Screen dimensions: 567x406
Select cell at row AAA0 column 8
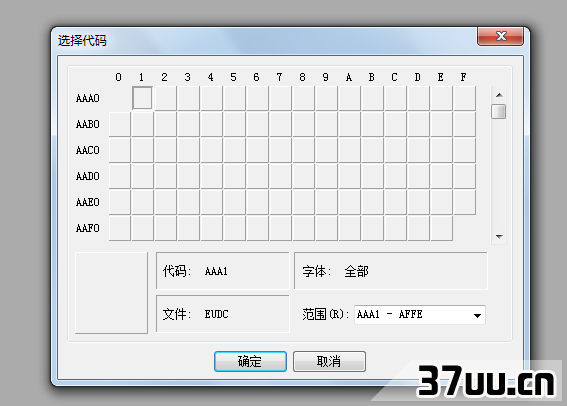[x=303, y=98]
